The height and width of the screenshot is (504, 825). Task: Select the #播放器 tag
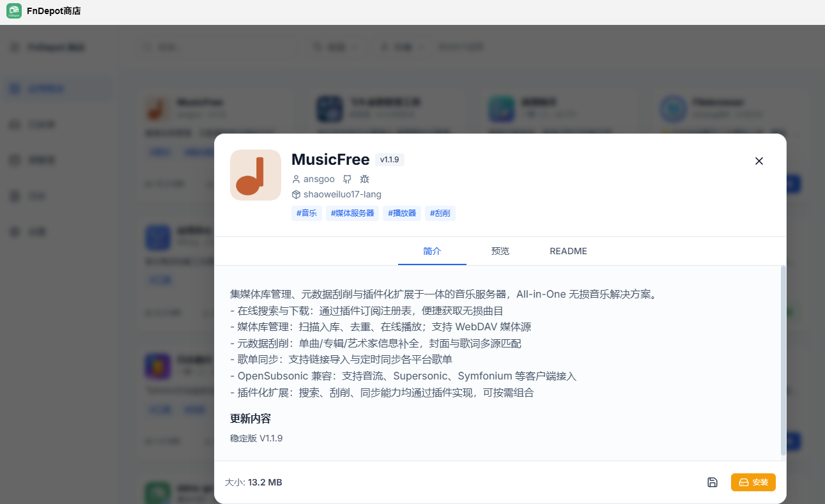point(402,213)
